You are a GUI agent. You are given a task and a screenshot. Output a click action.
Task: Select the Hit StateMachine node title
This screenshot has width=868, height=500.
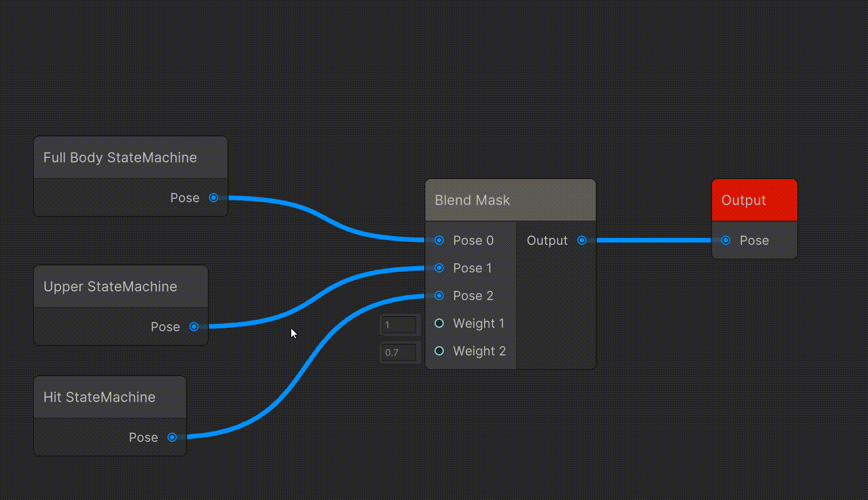[100, 397]
